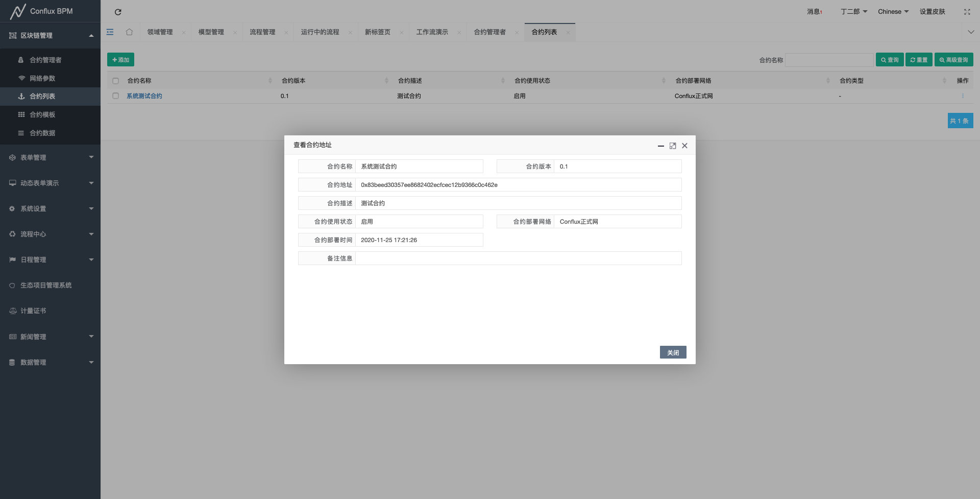Open 合约管理者 in the sidebar

tap(50, 60)
